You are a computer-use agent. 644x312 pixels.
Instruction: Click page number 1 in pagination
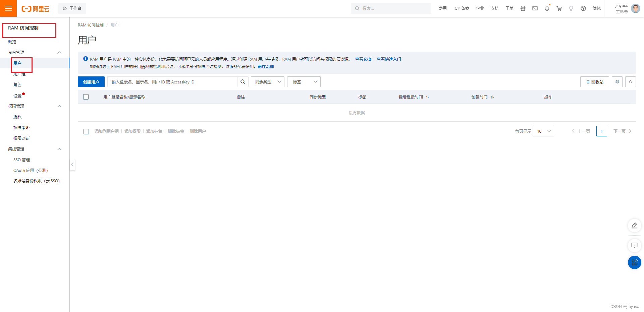click(x=602, y=131)
